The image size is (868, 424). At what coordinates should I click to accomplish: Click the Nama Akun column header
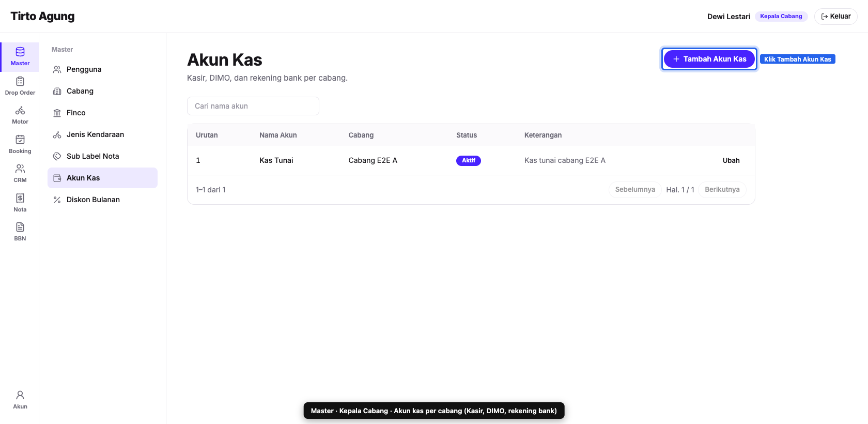click(x=278, y=135)
